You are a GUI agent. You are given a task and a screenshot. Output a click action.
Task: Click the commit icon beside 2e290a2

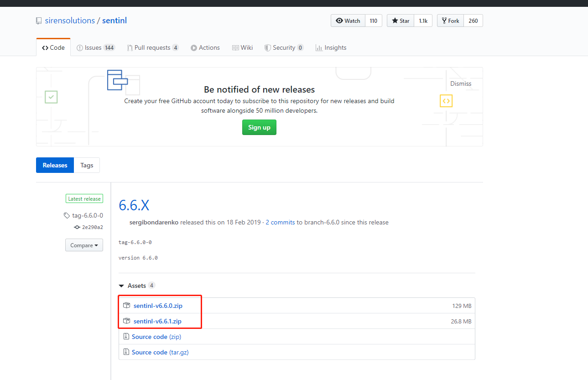pos(77,227)
